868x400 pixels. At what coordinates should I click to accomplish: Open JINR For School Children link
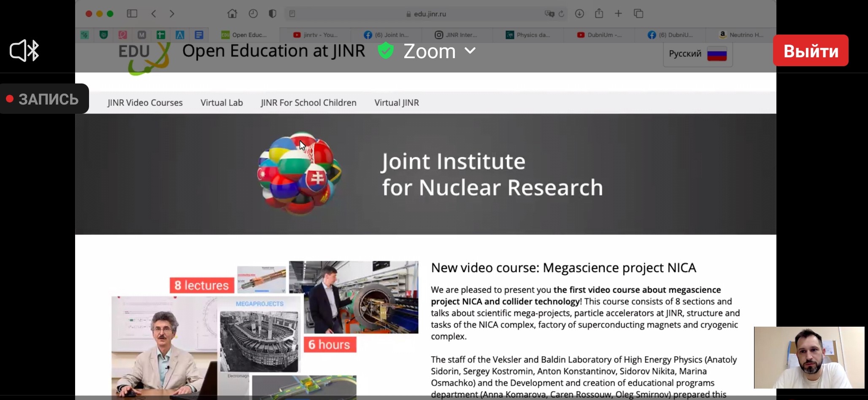308,103
